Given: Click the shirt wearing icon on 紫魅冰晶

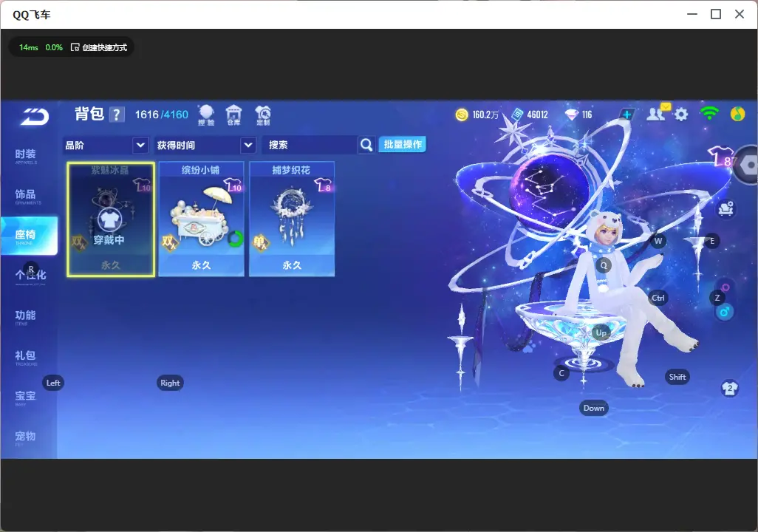Looking at the screenshot, I should [x=110, y=220].
